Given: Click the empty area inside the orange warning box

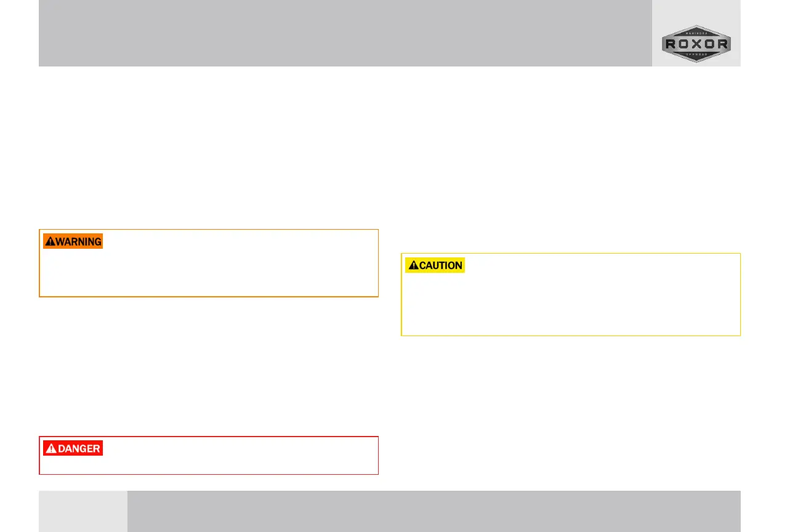Looking at the screenshot, I should pyautogui.click(x=208, y=271).
